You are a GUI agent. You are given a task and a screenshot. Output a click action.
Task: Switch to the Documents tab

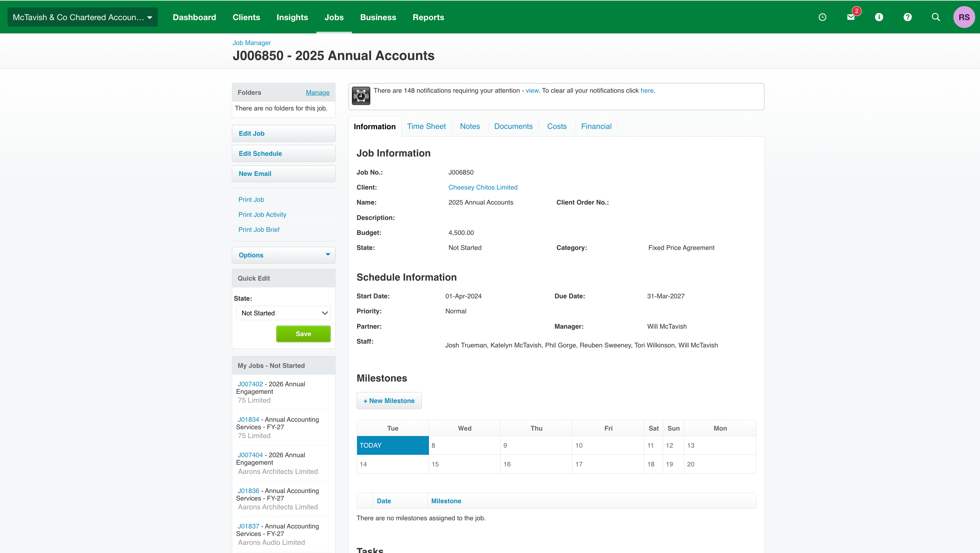click(513, 126)
